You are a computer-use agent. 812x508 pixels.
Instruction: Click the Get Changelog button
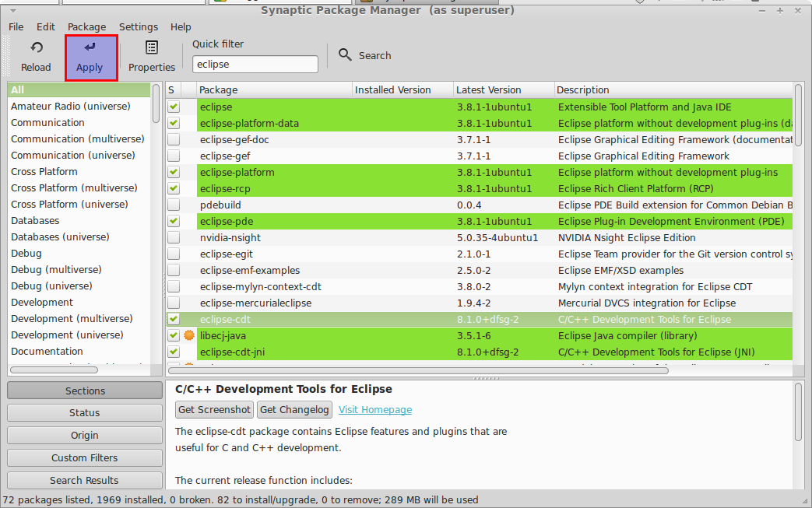pos(294,410)
